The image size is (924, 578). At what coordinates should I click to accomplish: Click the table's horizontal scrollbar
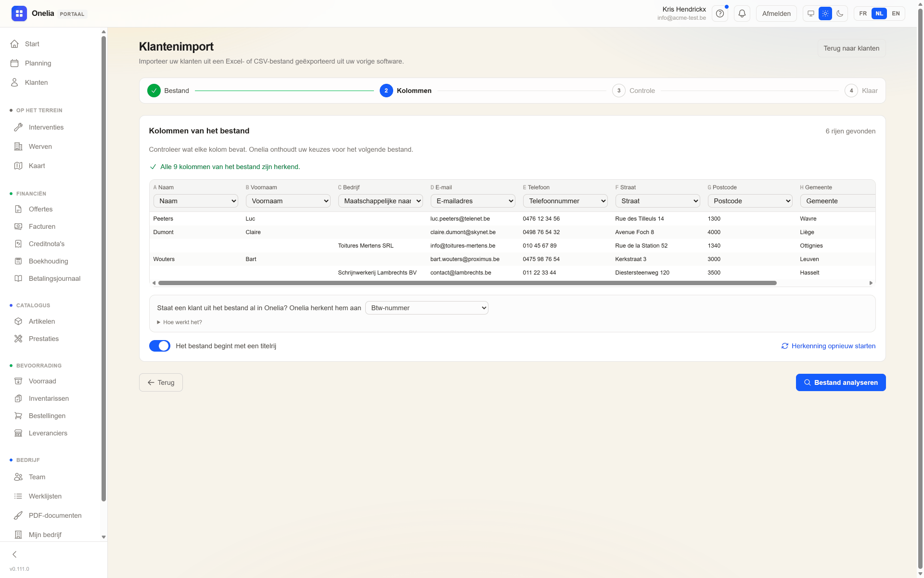pyautogui.click(x=467, y=283)
